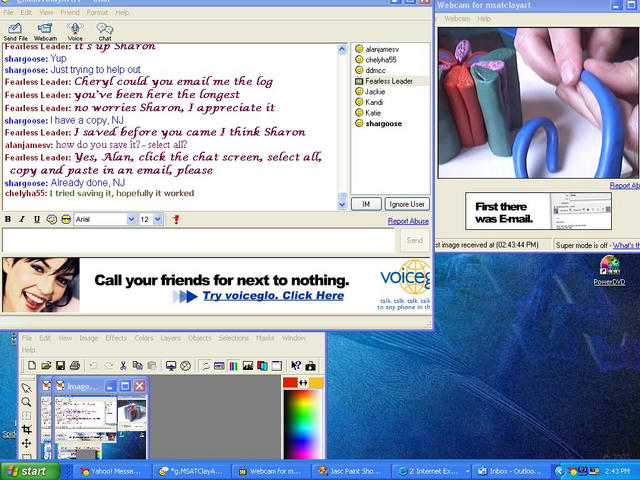Toggle bold text formatting

[8, 219]
